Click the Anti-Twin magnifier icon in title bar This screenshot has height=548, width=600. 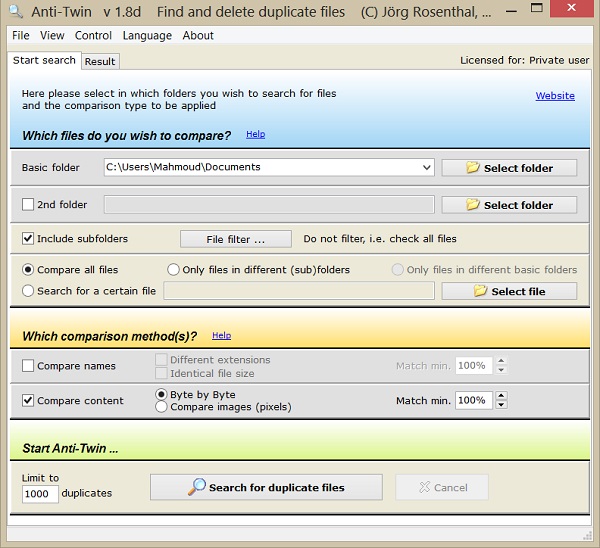click(x=15, y=11)
